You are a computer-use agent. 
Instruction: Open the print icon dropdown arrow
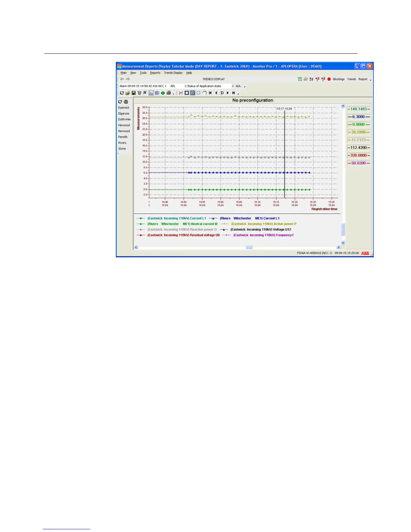[173, 94]
